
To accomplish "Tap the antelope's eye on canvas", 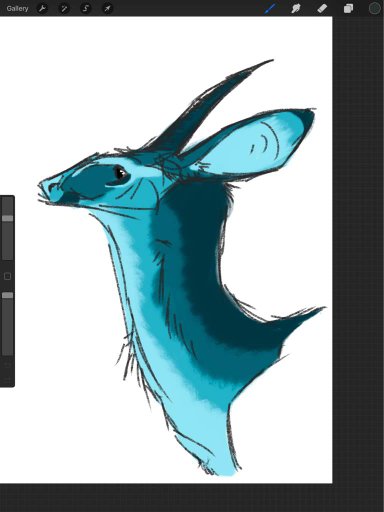I will (x=120, y=174).
